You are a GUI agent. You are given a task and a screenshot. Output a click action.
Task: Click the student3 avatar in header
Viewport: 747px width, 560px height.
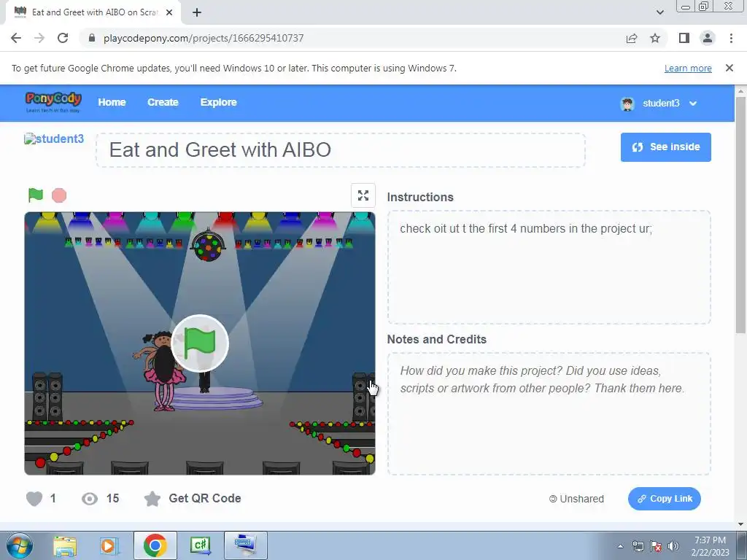pyautogui.click(x=627, y=104)
